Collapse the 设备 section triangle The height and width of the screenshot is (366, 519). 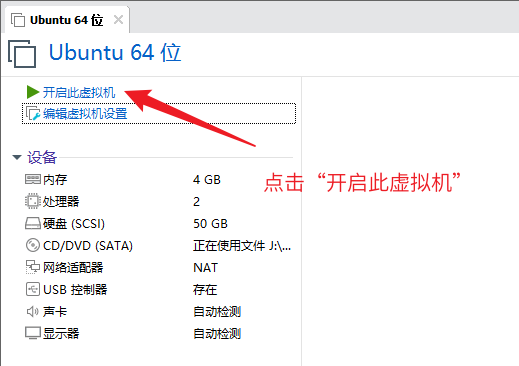tap(17, 157)
